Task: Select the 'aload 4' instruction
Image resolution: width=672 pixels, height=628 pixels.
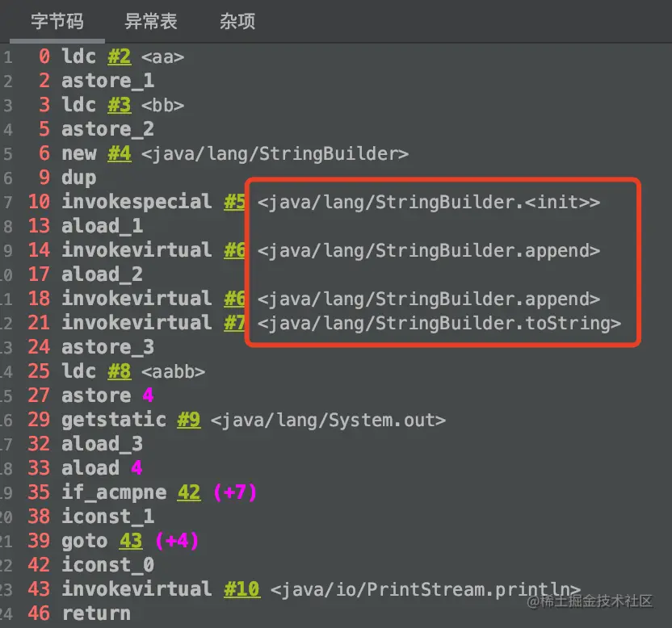Action: [102, 468]
